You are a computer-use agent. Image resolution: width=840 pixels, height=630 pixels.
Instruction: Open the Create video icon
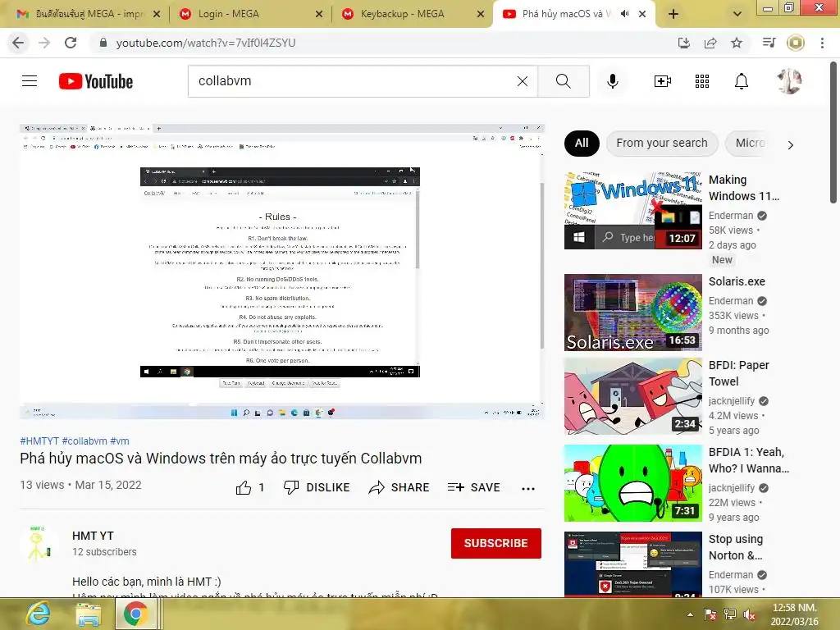(x=662, y=81)
